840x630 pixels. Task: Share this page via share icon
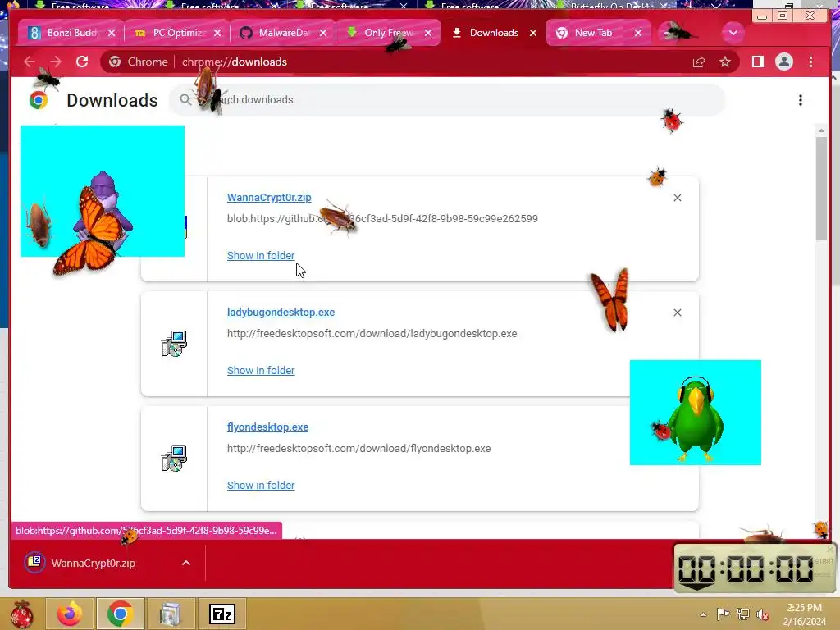point(699,62)
